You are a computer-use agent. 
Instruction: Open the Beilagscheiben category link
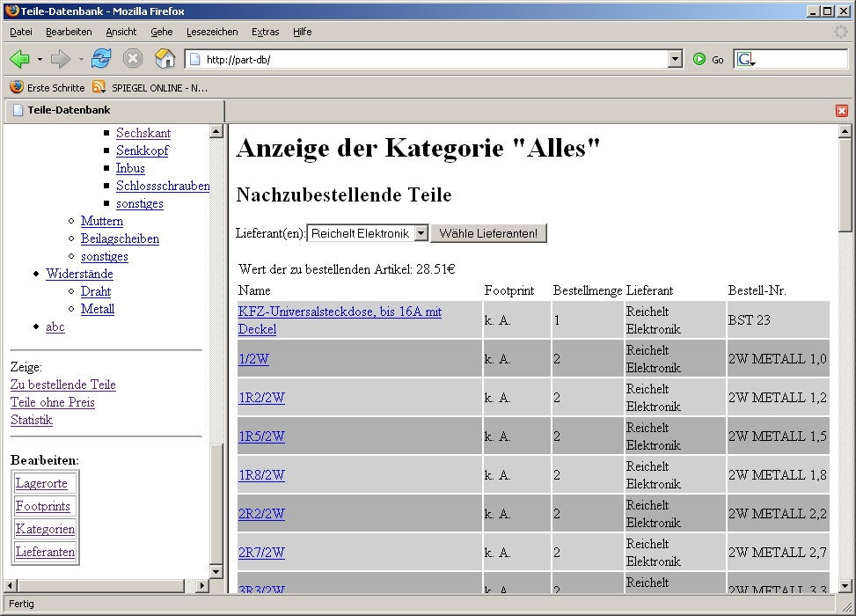click(121, 238)
